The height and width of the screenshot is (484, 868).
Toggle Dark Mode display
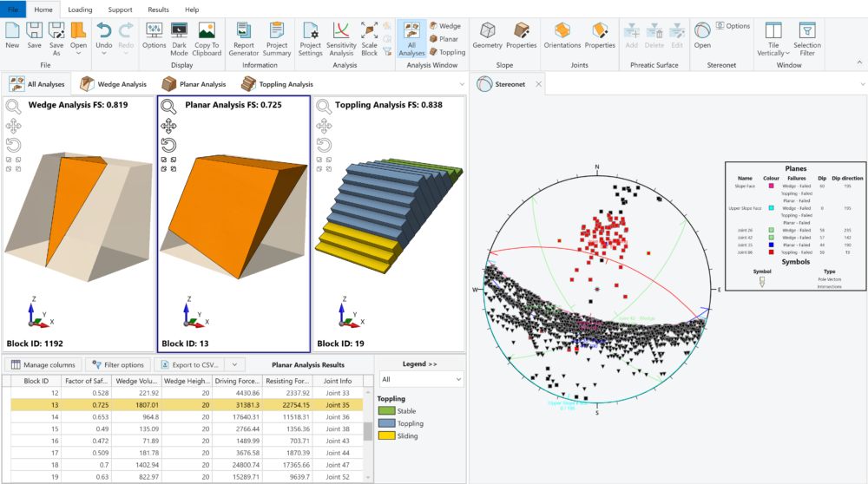point(179,31)
